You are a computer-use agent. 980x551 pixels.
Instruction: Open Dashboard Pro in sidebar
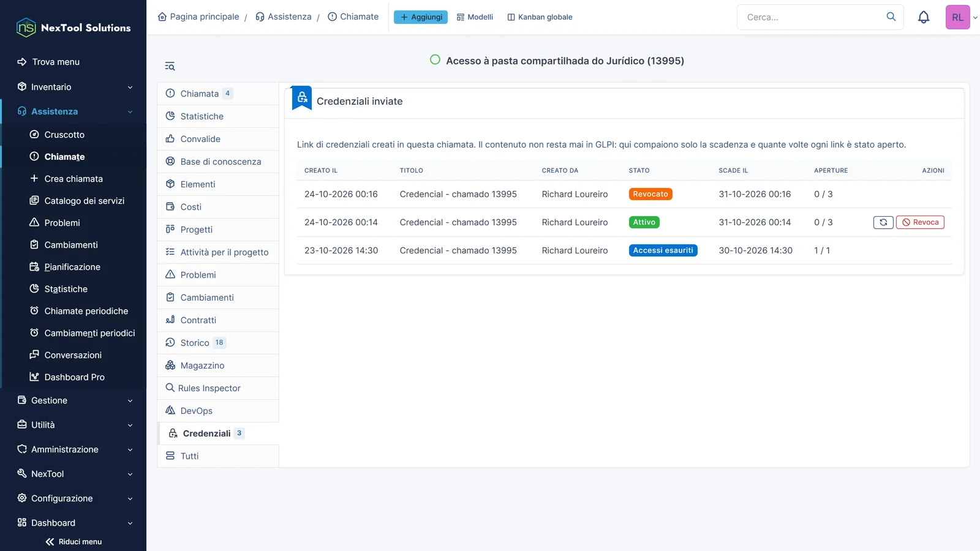click(74, 377)
